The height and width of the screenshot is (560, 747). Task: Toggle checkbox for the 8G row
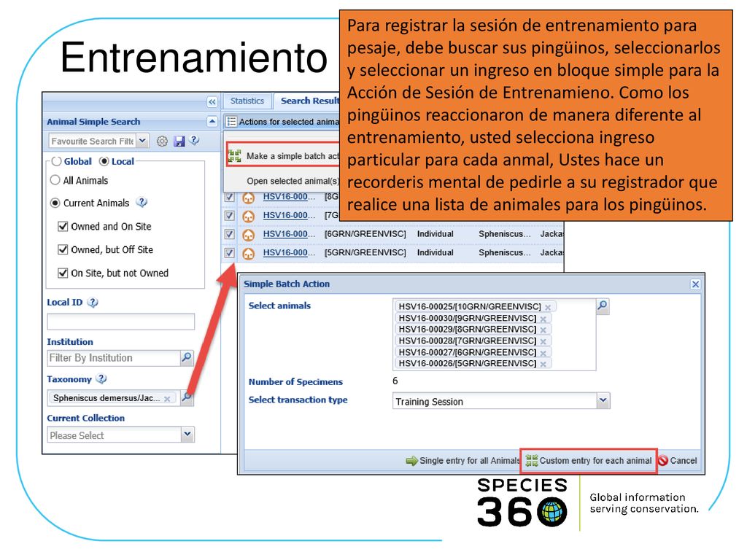pyautogui.click(x=230, y=197)
